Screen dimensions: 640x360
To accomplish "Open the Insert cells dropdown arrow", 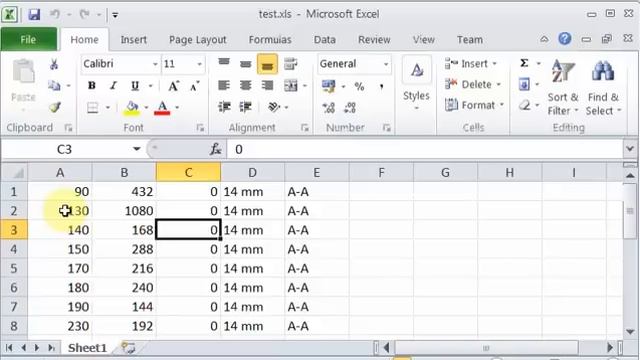I will tap(494, 64).
